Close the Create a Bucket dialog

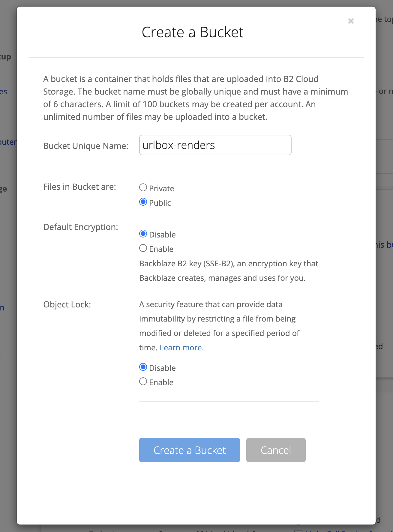351,21
